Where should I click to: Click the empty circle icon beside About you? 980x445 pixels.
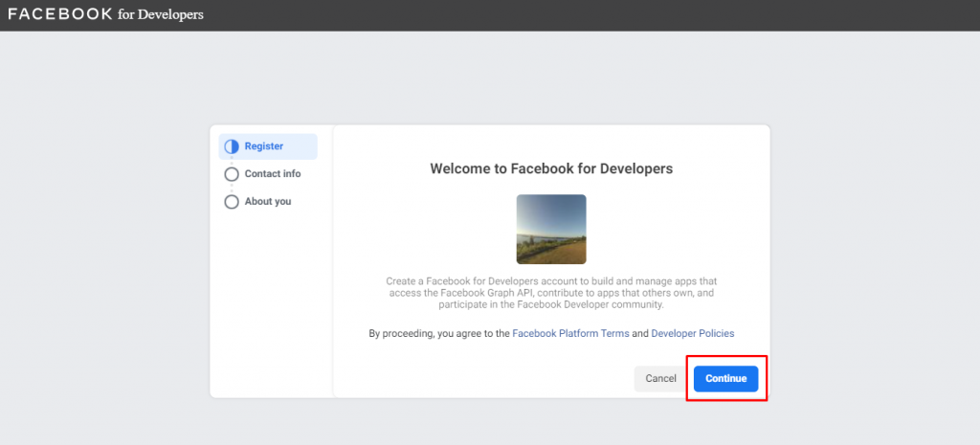tap(232, 202)
